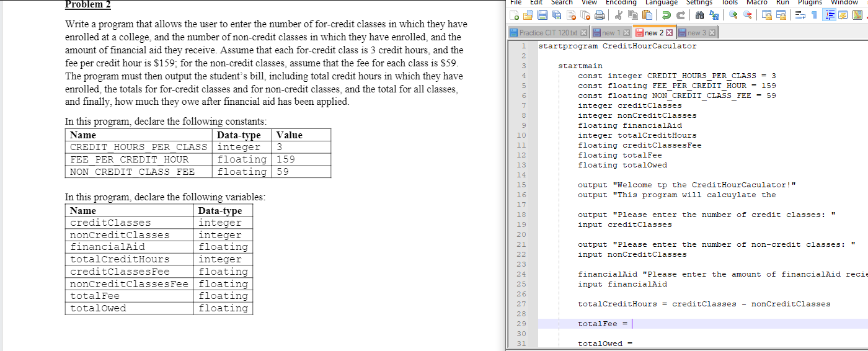Close the new 1 tab
The height and width of the screenshot is (351, 868).
click(626, 33)
